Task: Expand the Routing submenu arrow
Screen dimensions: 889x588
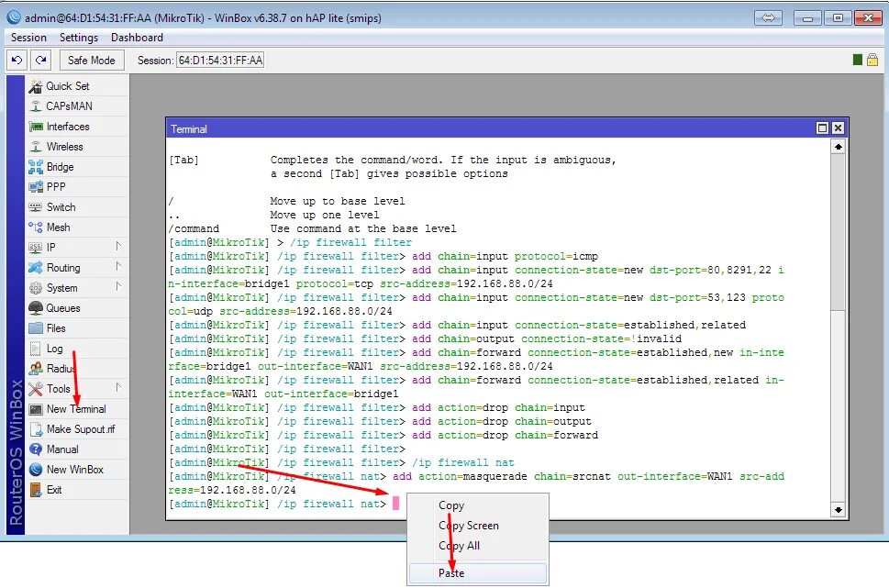Action: 118,267
